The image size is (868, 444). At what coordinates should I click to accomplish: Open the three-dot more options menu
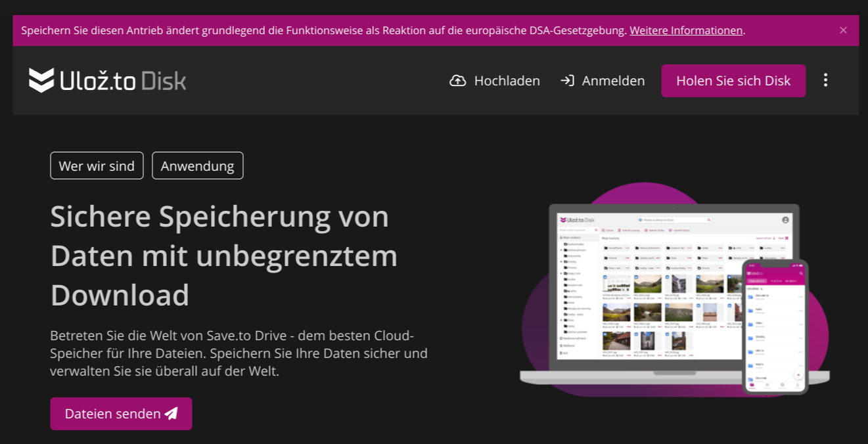[826, 80]
